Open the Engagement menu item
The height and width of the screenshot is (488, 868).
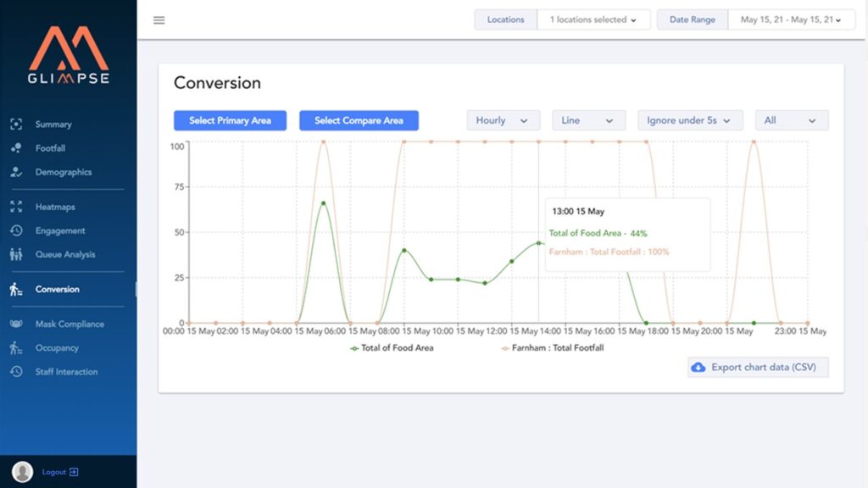[60, 230]
